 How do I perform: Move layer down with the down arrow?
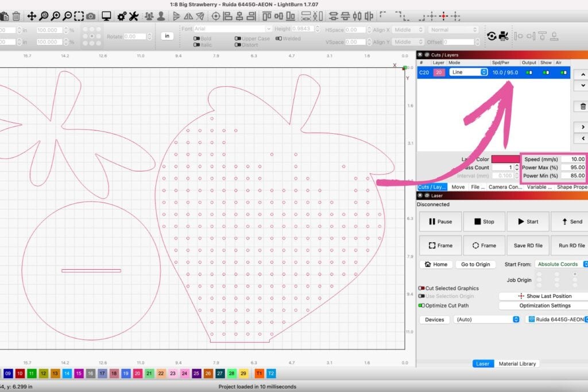pyautogui.click(x=583, y=86)
